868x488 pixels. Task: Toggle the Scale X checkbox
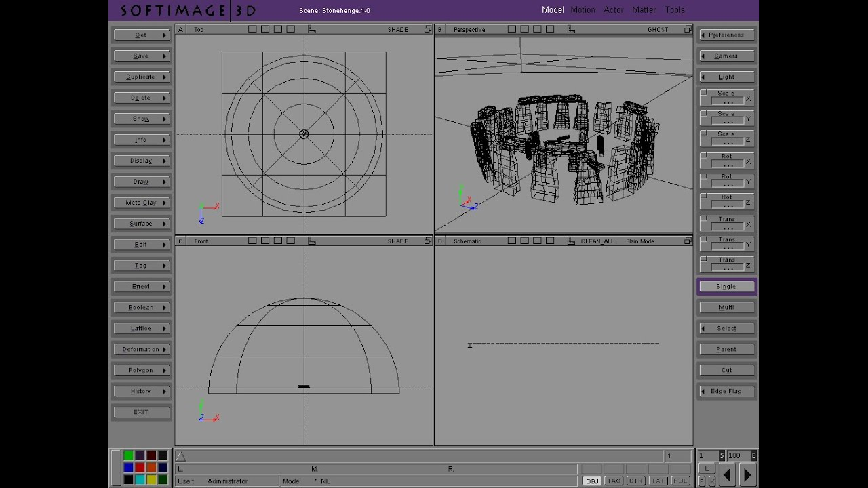coord(704,93)
